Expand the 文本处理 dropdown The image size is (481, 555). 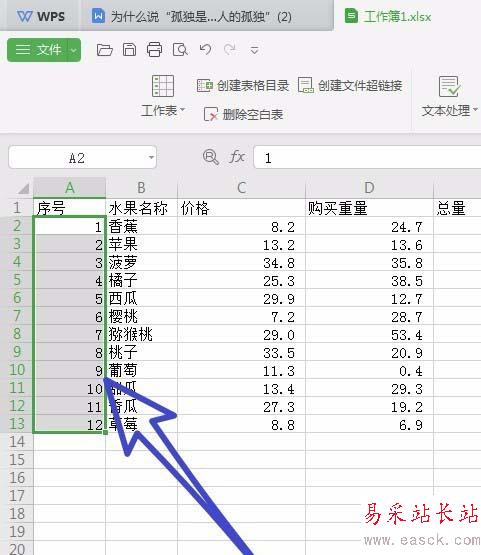[x=475, y=110]
